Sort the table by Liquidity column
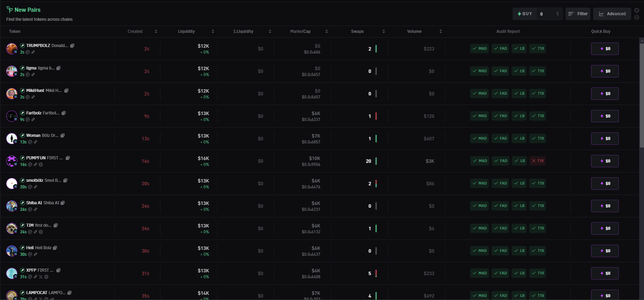Image resolution: width=644 pixels, height=300 pixels. point(213,31)
